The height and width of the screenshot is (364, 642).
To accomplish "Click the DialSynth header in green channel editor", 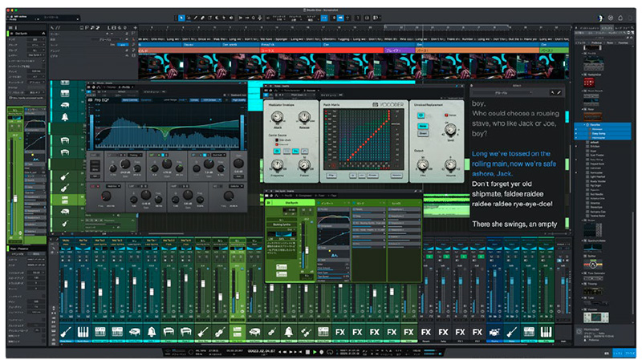I will point(291,203).
